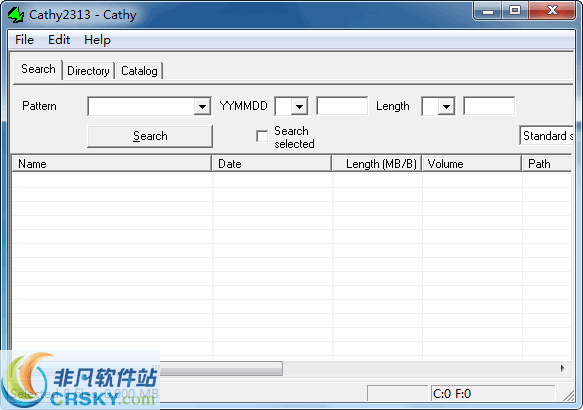The height and width of the screenshot is (410, 583).
Task: Open the File menu
Action: coord(24,39)
